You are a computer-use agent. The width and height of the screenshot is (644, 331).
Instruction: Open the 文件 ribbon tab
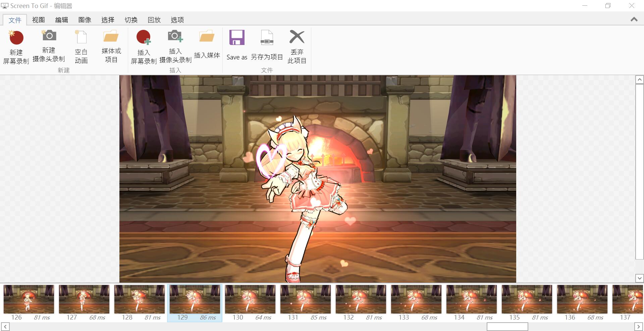[x=15, y=20]
